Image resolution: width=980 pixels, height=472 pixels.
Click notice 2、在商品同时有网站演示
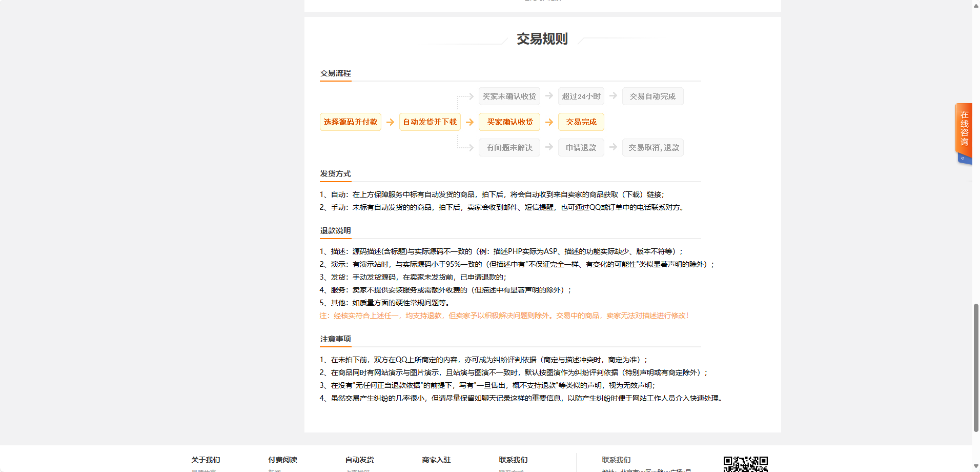(514, 373)
